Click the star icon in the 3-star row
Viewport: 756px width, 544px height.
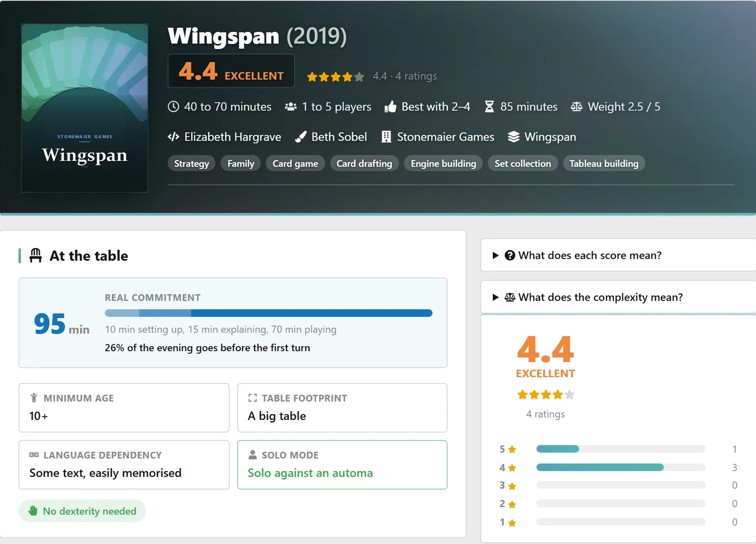[512, 486]
